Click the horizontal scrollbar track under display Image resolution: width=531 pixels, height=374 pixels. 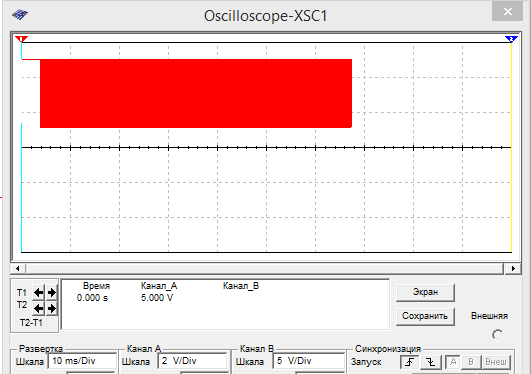tap(265, 269)
